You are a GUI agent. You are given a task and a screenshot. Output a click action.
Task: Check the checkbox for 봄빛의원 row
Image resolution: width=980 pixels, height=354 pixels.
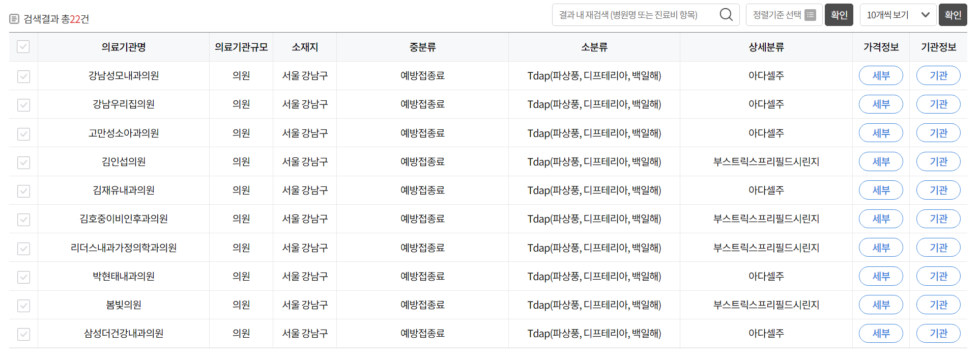[x=23, y=305]
